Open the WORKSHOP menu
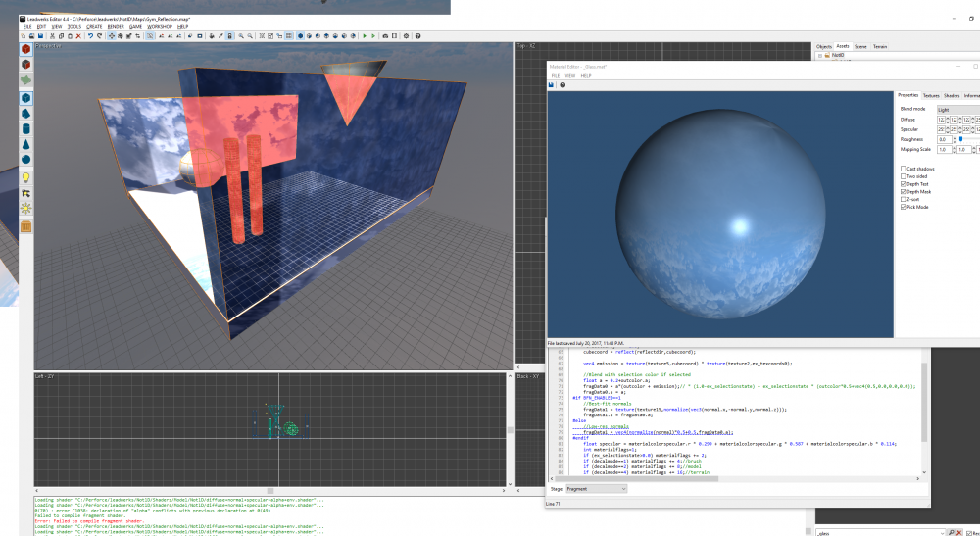This screenshot has width=980, height=536. point(160,26)
